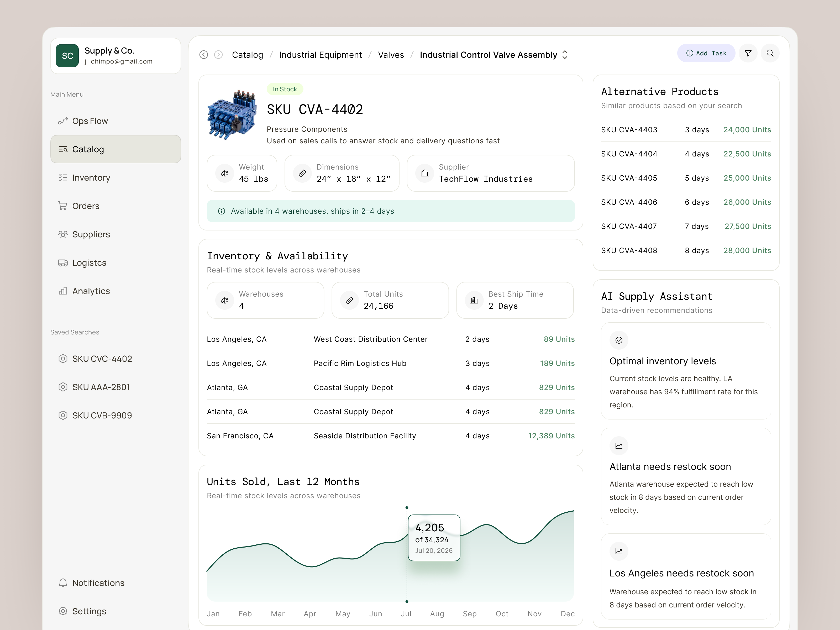
Task: Select alternative product SKU CVA-4405
Action: pyautogui.click(x=686, y=178)
